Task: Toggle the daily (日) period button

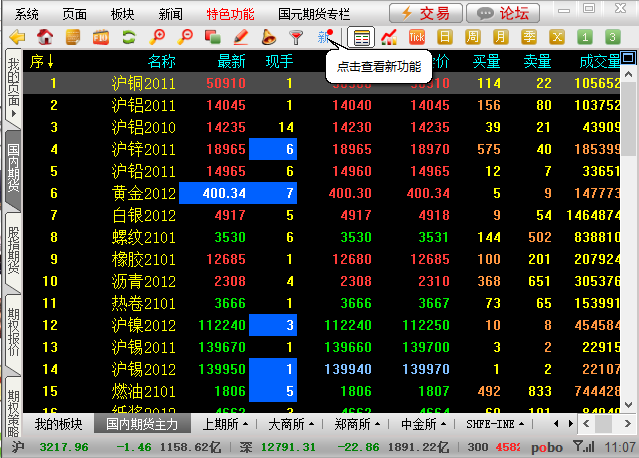Action: click(444, 37)
